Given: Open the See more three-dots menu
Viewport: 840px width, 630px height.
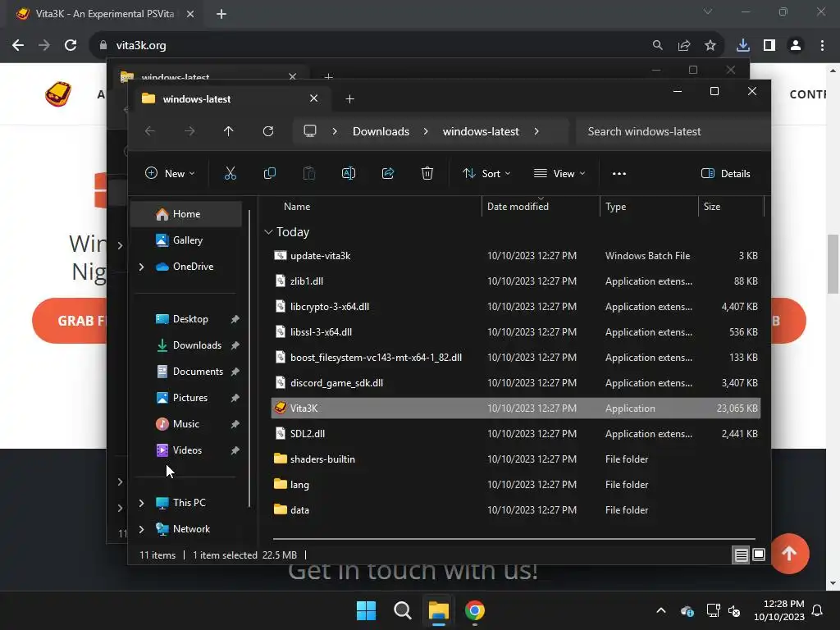Looking at the screenshot, I should click(619, 174).
